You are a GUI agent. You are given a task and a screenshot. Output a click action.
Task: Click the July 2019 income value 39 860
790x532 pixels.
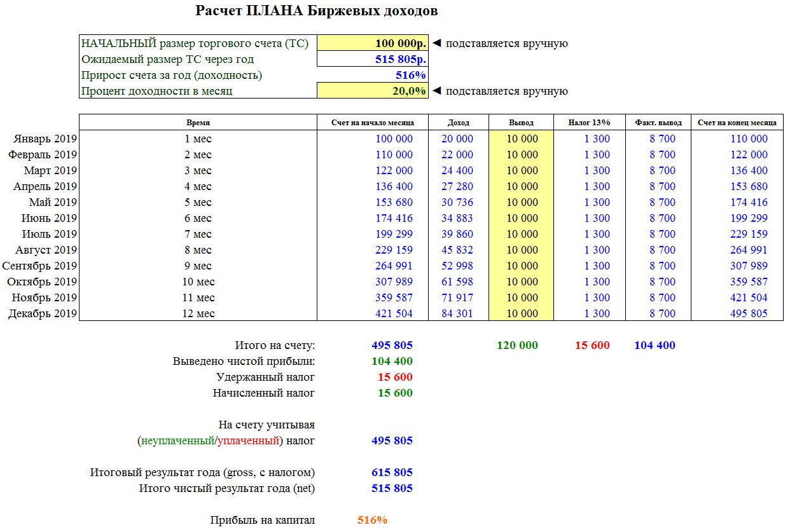[x=457, y=234]
